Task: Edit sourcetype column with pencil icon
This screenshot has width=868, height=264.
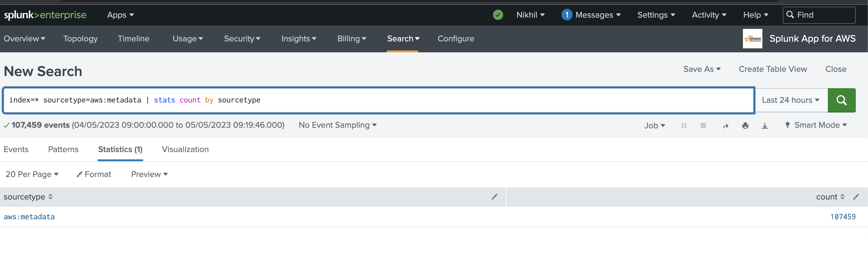Action: 494,197
